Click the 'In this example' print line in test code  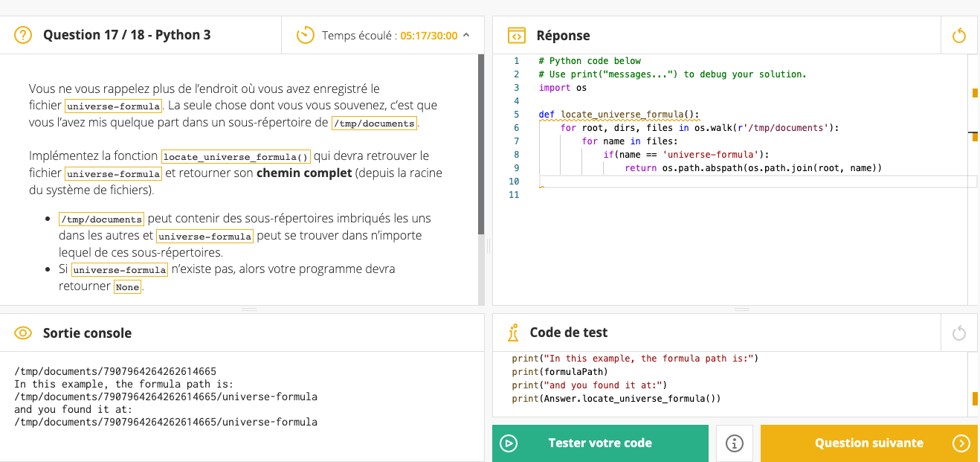point(635,359)
